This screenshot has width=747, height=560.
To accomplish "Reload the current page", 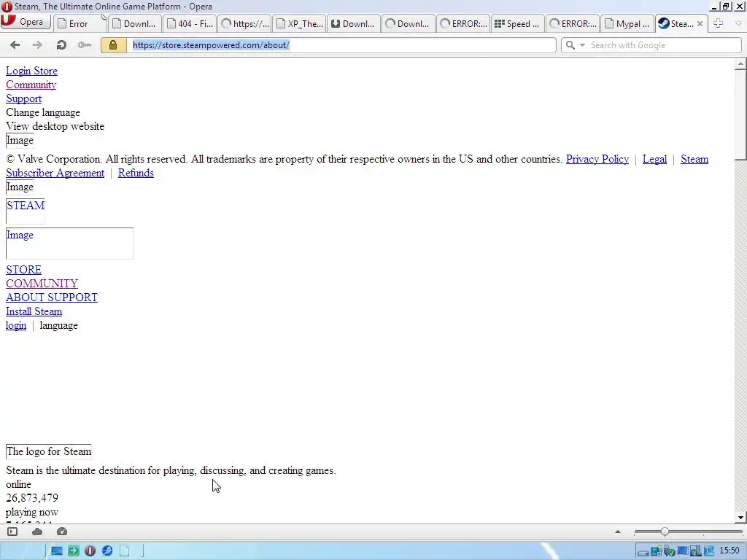I will point(61,44).
